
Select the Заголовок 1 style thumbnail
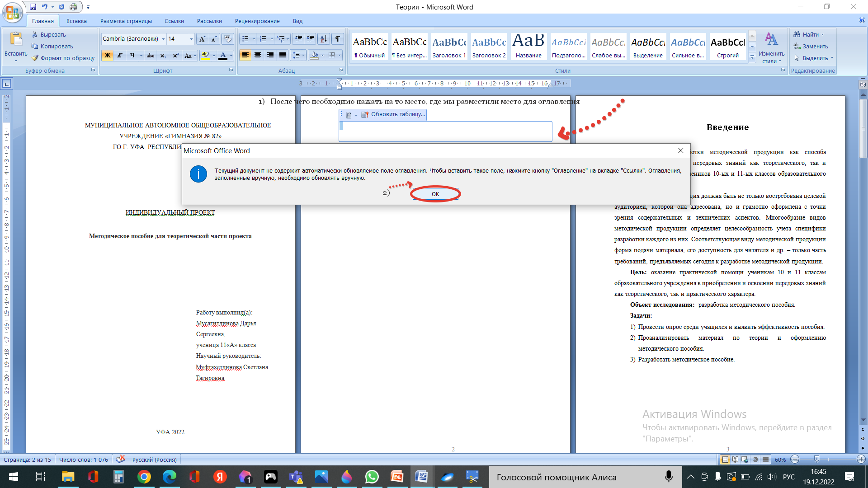(x=449, y=47)
